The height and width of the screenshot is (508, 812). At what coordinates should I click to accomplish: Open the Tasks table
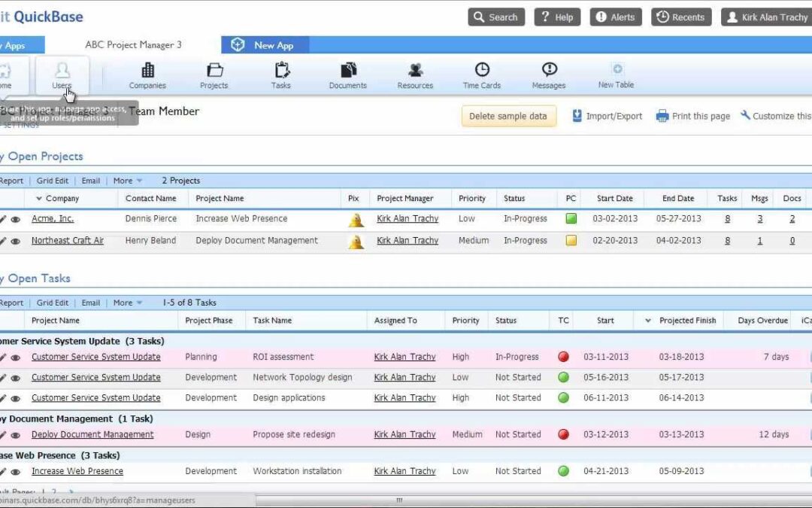pos(280,76)
